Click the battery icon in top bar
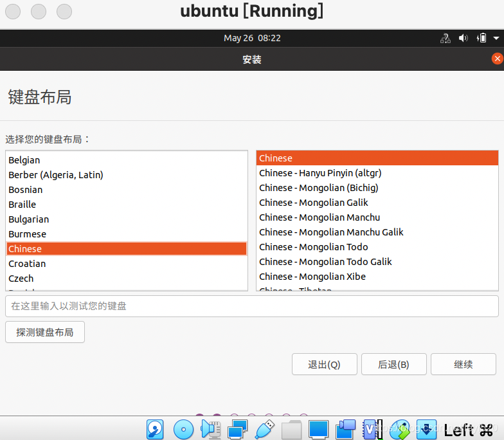 pyautogui.click(x=481, y=39)
